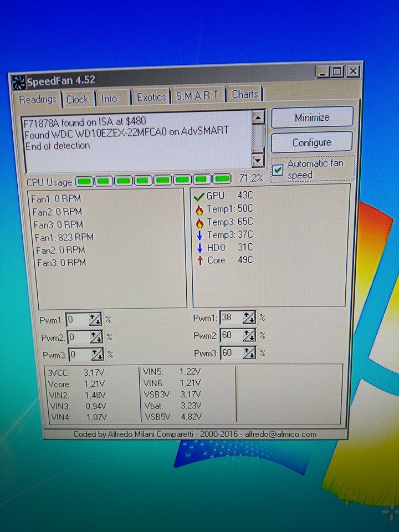Click the log box scroll down arrow
This screenshot has height=532, width=399.
[258, 160]
